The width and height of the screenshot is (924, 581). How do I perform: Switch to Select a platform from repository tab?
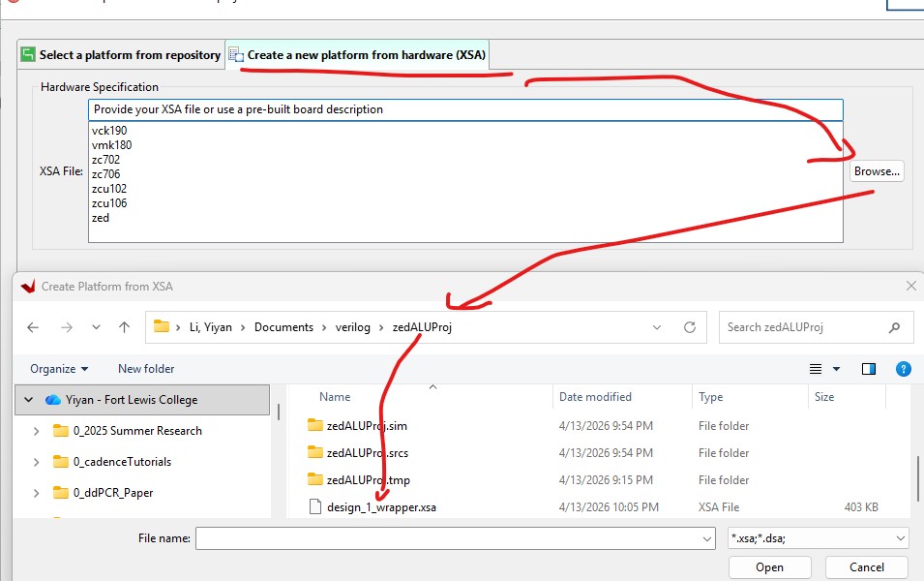click(x=121, y=55)
